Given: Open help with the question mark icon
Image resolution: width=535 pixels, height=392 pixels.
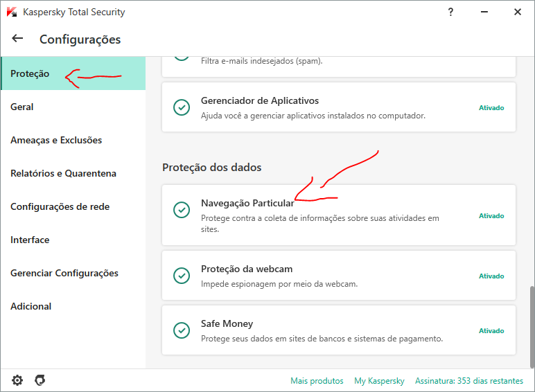Looking at the screenshot, I should tap(450, 12).
